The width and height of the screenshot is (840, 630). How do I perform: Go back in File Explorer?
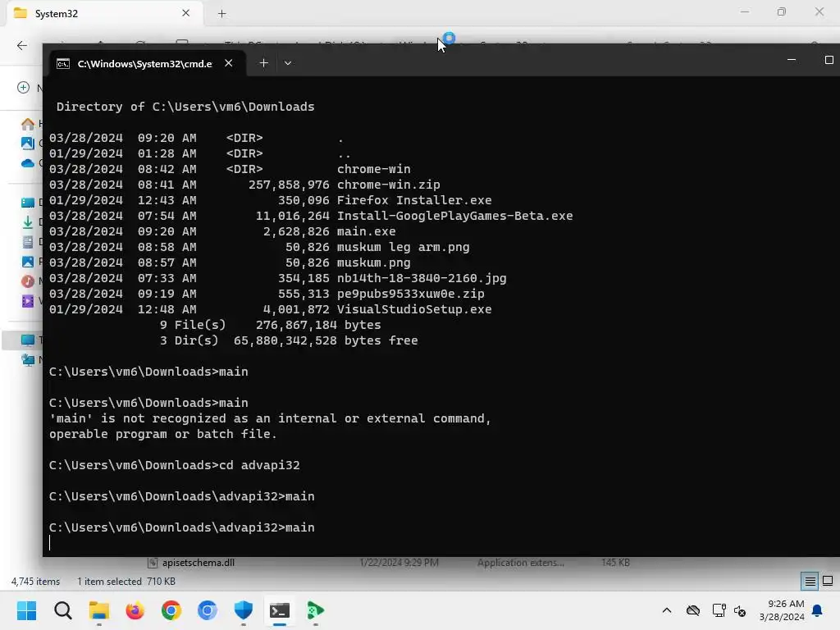point(22,46)
